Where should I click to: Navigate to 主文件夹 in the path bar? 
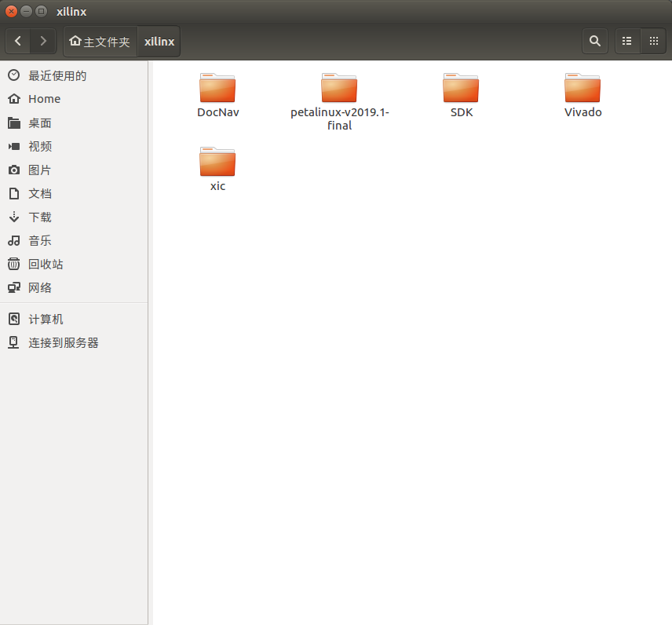pyautogui.click(x=100, y=41)
